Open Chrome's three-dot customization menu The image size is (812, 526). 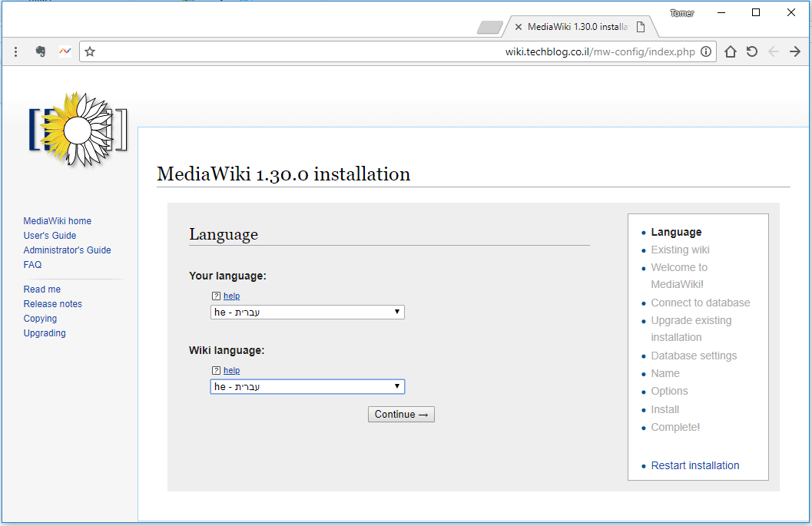click(x=15, y=51)
